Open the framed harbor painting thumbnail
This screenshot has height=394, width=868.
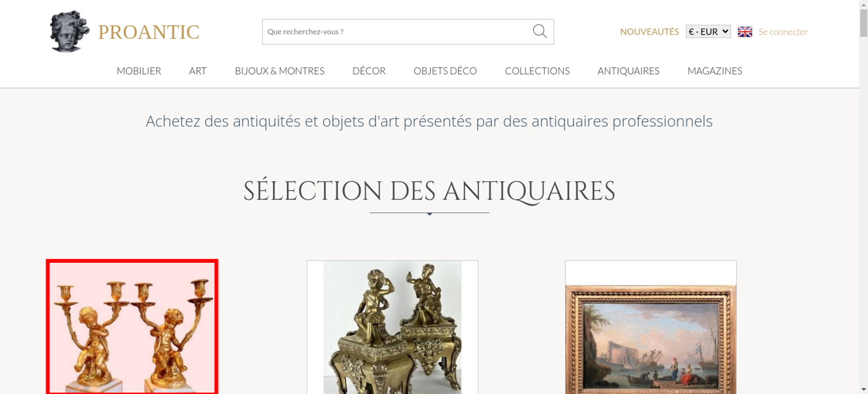click(x=651, y=327)
